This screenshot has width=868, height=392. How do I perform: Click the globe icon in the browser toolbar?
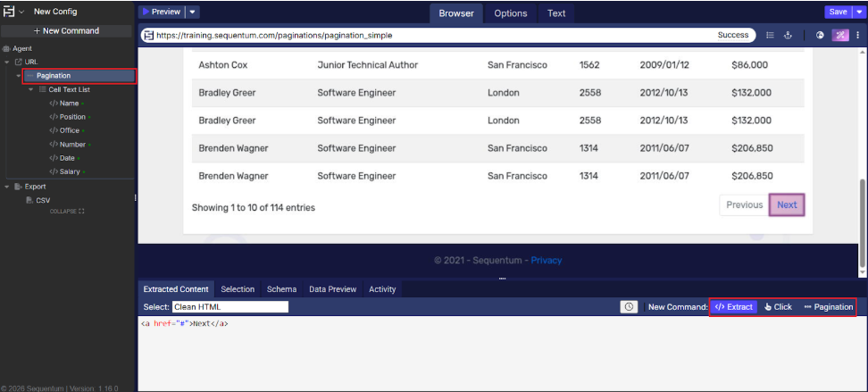[x=820, y=36]
